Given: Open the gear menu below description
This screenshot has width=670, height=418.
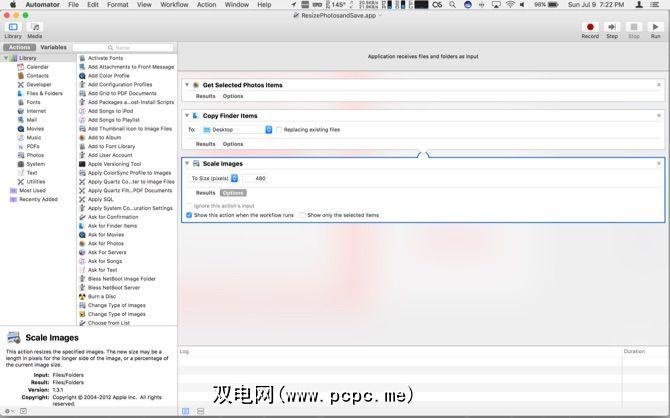Looking at the screenshot, I should [x=9, y=411].
